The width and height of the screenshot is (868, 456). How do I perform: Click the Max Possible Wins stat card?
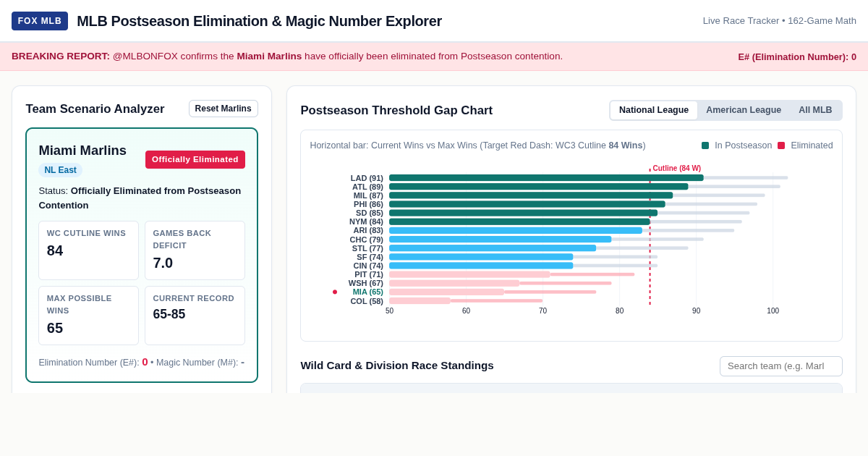click(88, 316)
